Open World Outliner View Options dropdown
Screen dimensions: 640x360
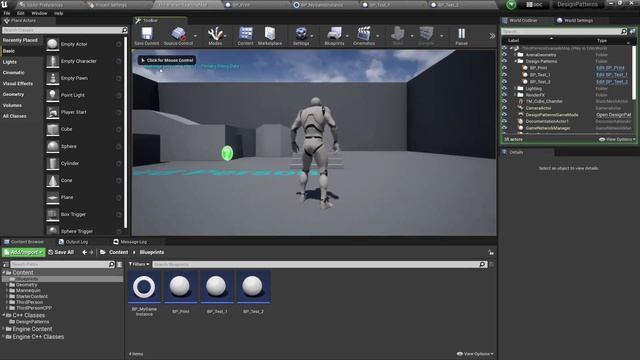click(617, 139)
